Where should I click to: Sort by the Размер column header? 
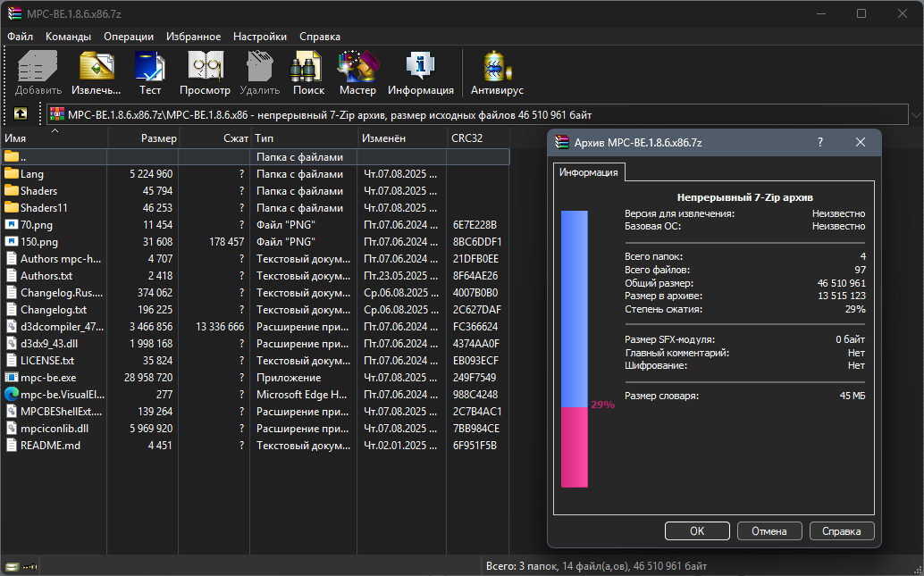tap(143, 138)
